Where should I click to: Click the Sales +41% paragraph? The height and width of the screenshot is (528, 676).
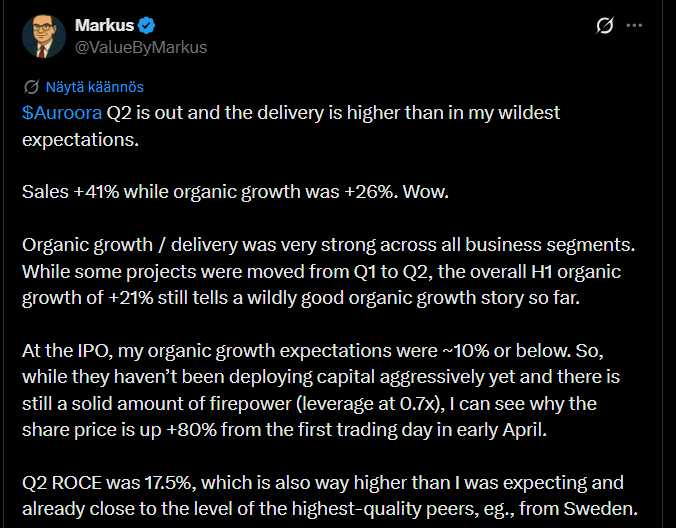click(x=235, y=192)
